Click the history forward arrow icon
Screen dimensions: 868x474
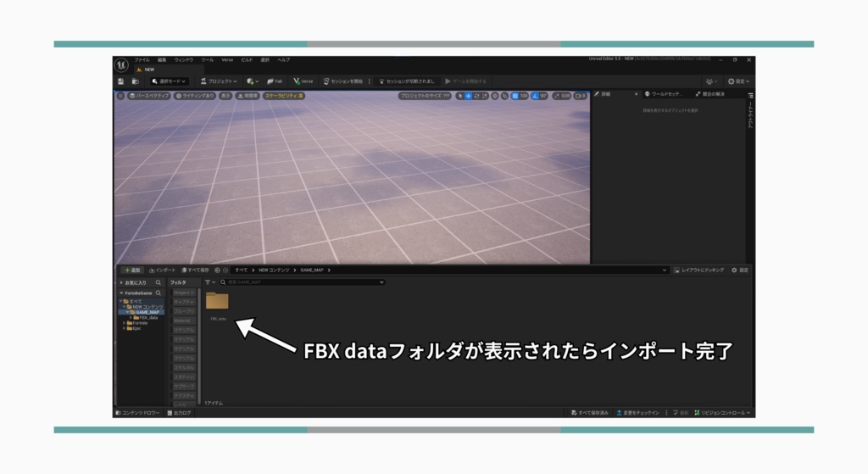225,270
